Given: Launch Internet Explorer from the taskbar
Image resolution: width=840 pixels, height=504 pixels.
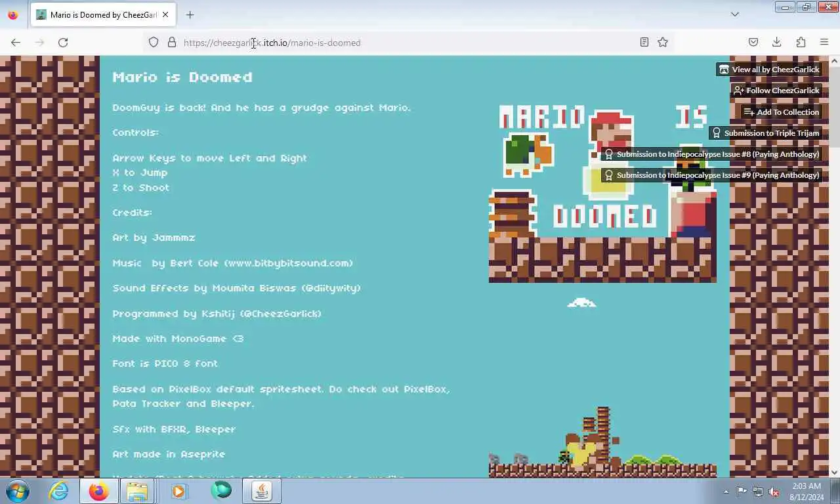Looking at the screenshot, I should [x=58, y=491].
